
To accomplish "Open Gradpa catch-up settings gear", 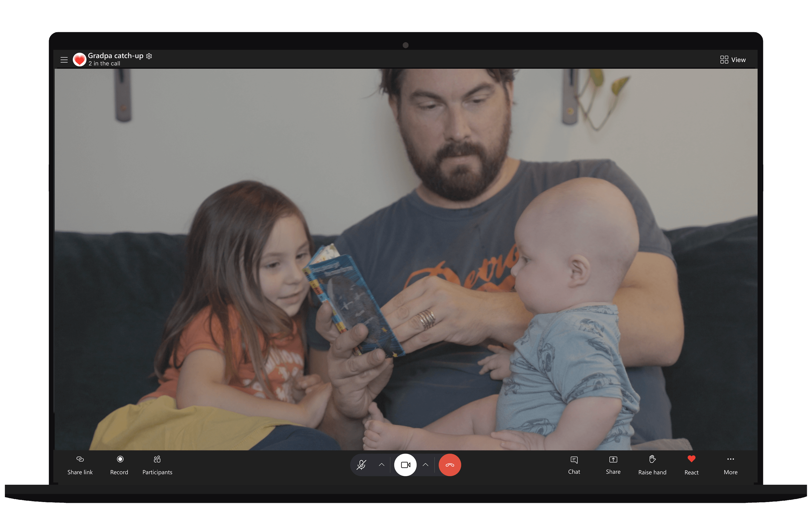I will coord(150,55).
